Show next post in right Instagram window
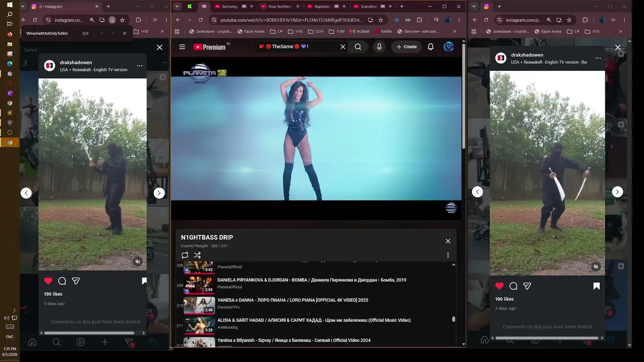 pos(617,192)
